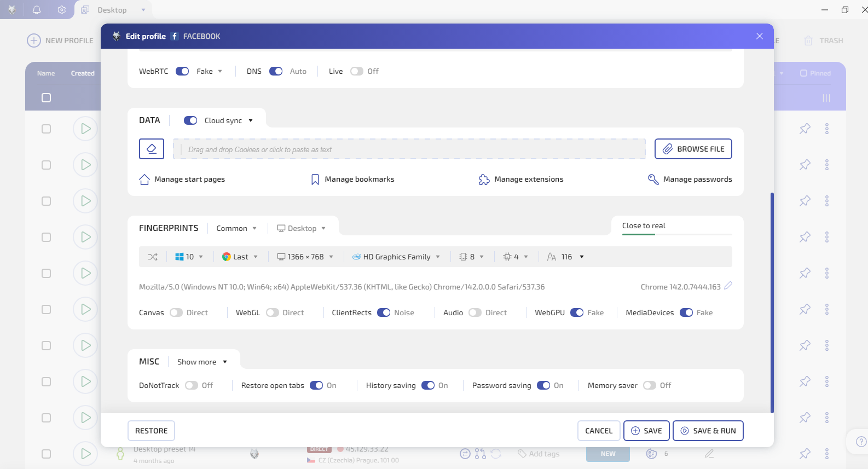Toggle the WebRTC switch
Viewport: 868px width, 469px height.
point(182,71)
